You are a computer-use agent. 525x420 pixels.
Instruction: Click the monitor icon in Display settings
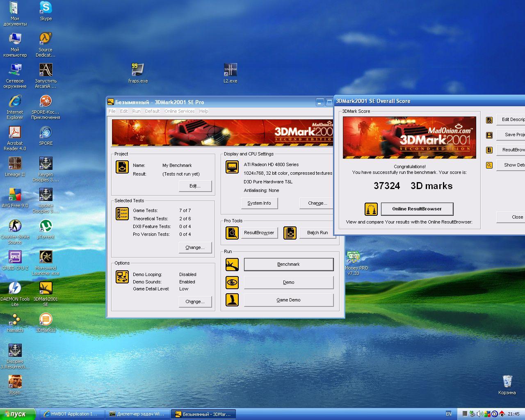[232, 167]
